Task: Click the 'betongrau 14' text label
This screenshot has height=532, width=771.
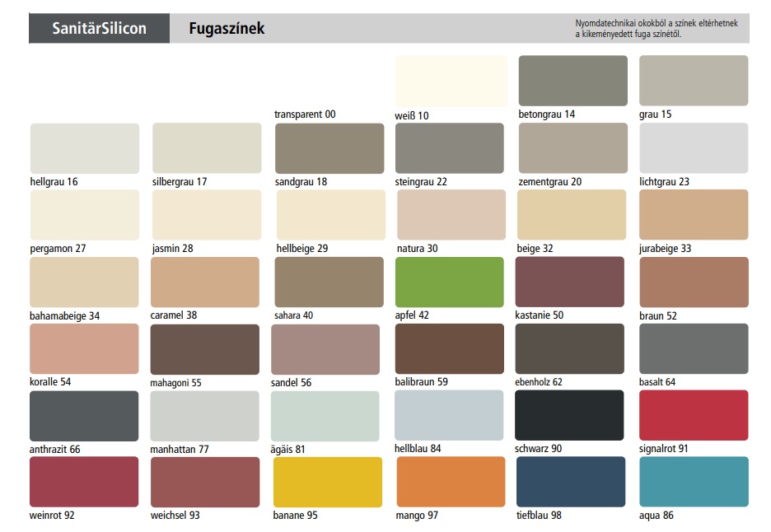Action: tap(546, 114)
